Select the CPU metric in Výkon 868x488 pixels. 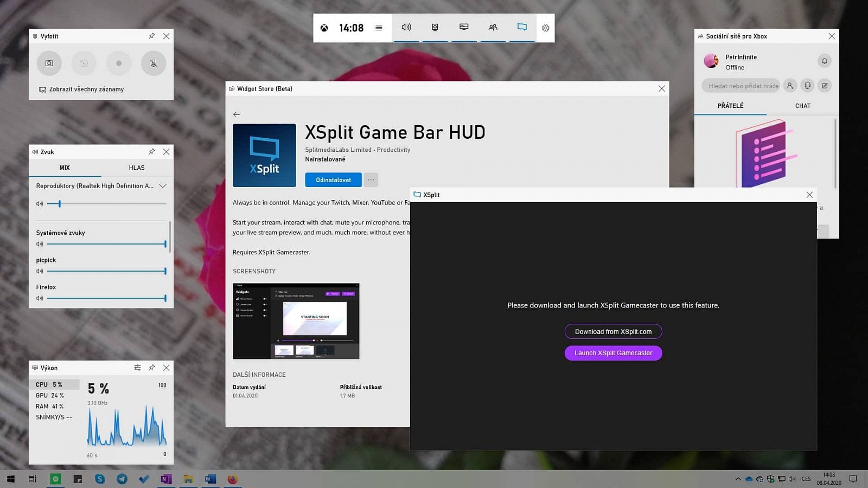[x=54, y=384]
